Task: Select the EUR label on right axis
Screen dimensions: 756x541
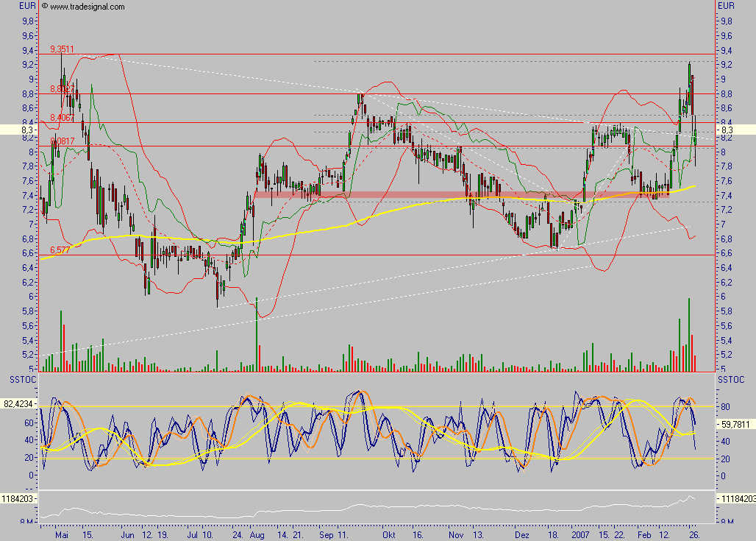Action: pyautogui.click(x=726, y=6)
